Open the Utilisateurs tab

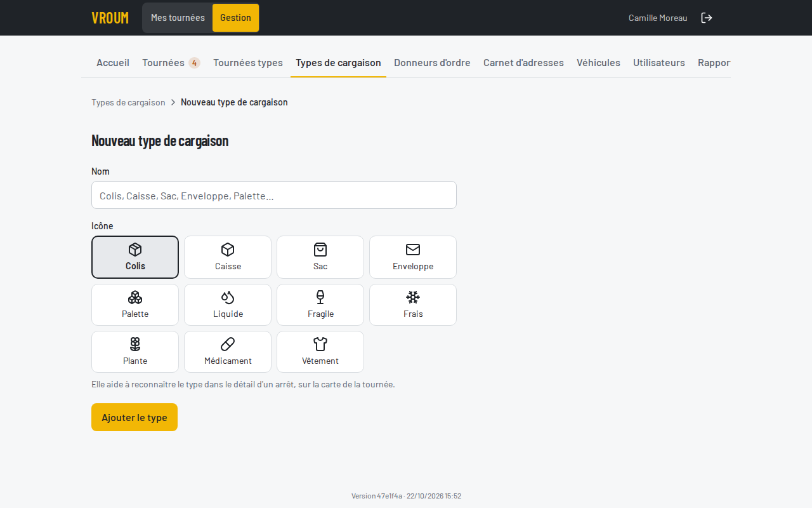tap(659, 62)
